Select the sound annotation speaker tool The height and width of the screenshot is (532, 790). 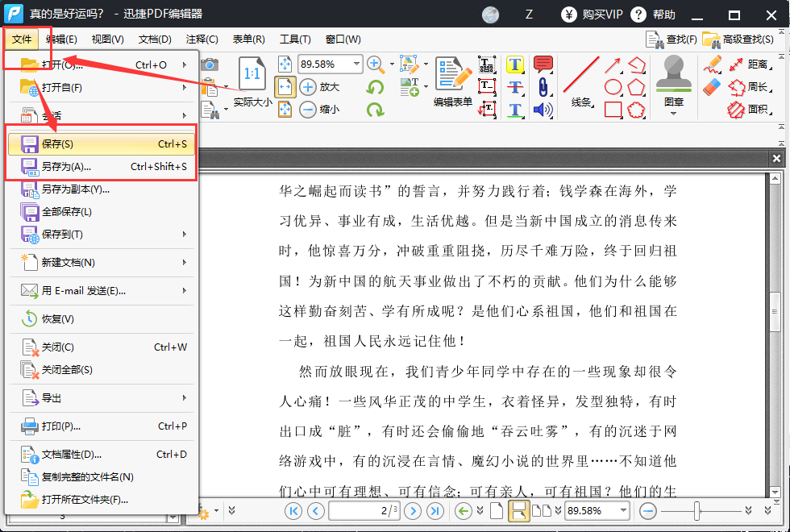tap(543, 110)
